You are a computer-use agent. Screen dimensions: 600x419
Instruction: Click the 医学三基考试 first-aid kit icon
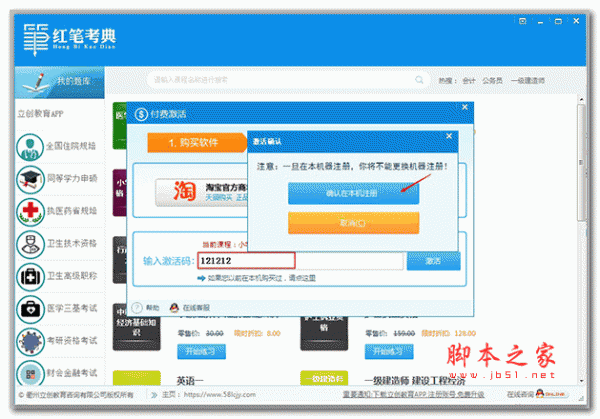30,309
